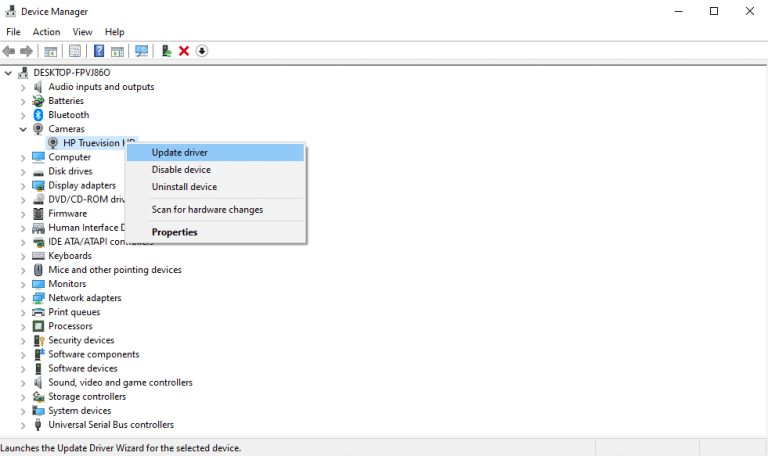768x456 pixels.
Task: Select the DESKTOP-FPVJ86O computer name
Action: click(x=72, y=72)
